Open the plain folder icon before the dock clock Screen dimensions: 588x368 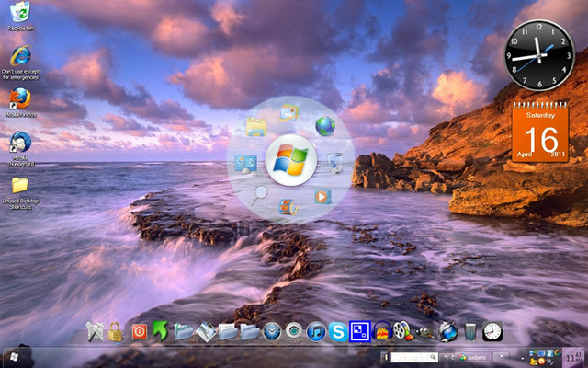coord(250,332)
